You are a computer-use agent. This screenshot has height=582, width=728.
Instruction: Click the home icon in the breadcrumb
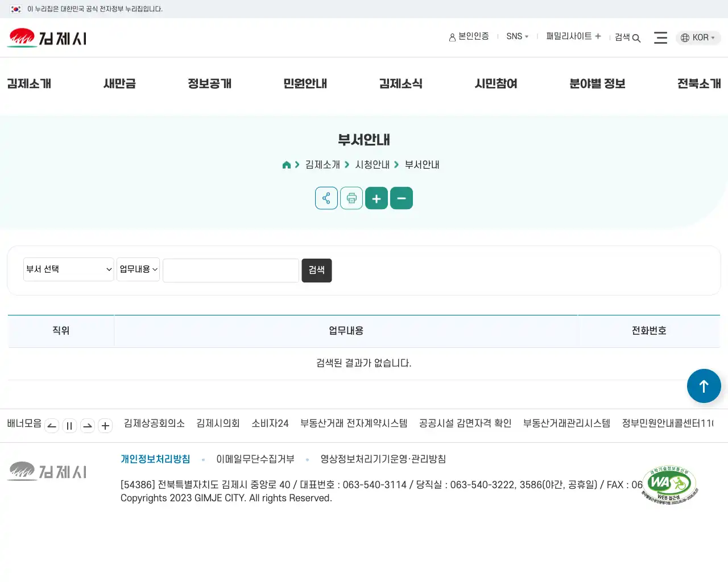286,164
